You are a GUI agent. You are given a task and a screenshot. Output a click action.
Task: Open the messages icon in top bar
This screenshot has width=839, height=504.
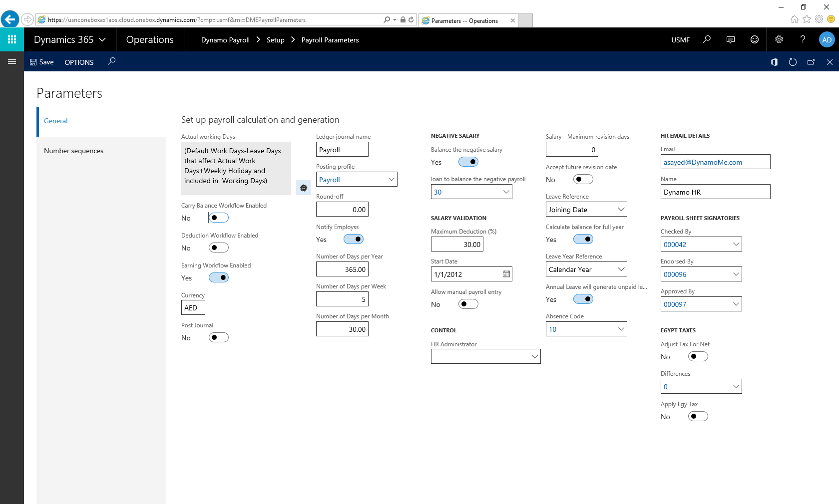[731, 39]
